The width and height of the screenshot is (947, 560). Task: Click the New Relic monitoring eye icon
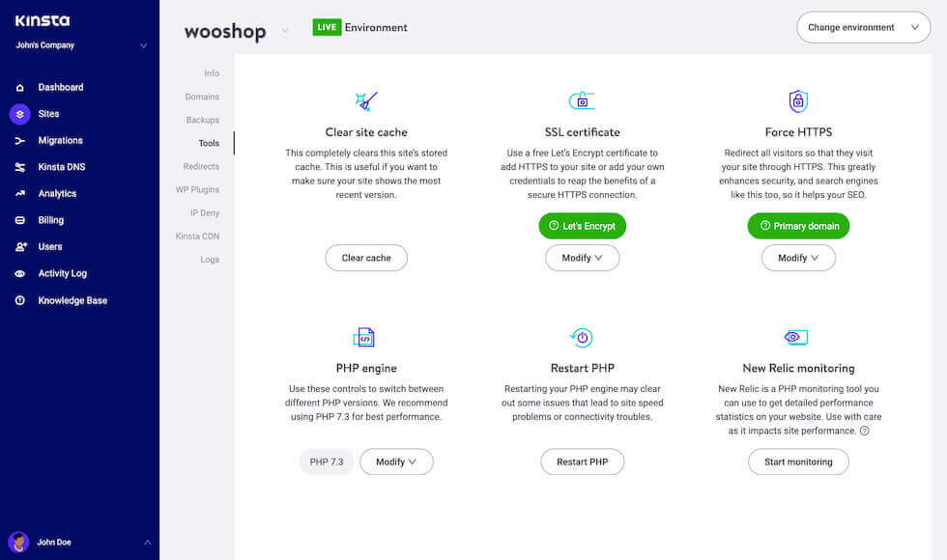tap(795, 337)
